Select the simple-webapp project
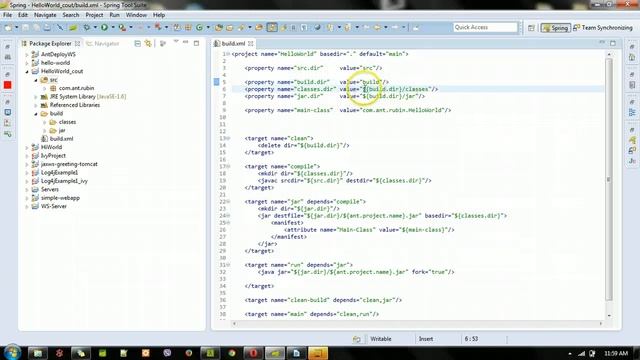640x360 pixels. 60,198
